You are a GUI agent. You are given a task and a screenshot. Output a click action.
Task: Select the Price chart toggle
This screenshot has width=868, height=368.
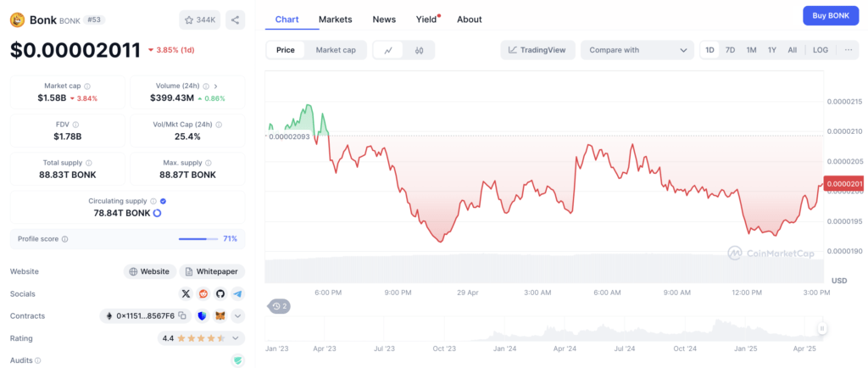pos(286,50)
